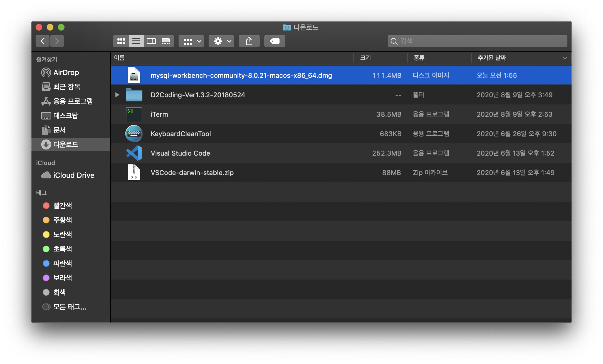This screenshot has height=364, width=603.
Task: Open the Visual Studio Code app icon
Action: pyautogui.click(x=134, y=153)
